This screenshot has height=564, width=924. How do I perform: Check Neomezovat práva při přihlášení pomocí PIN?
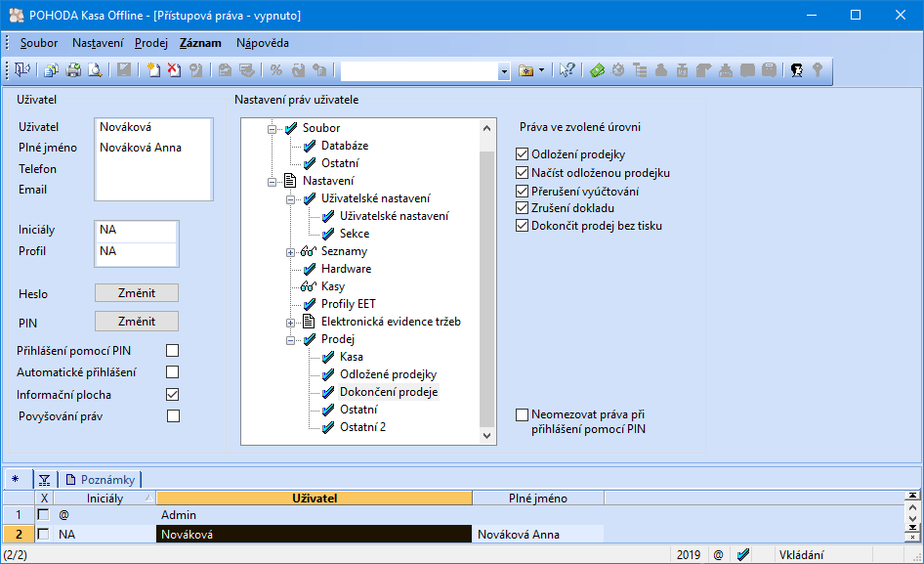(x=522, y=414)
